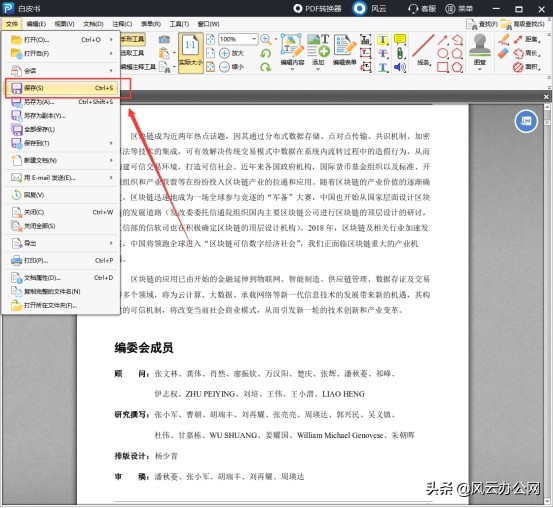Choose 关闭(C) close entry in menu
The image size is (553, 508).
pyautogui.click(x=61, y=212)
